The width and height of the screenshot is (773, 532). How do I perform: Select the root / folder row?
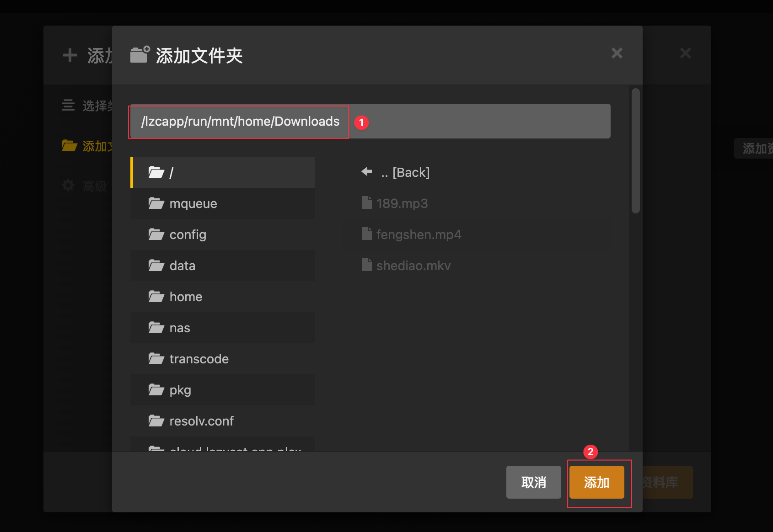223,172
